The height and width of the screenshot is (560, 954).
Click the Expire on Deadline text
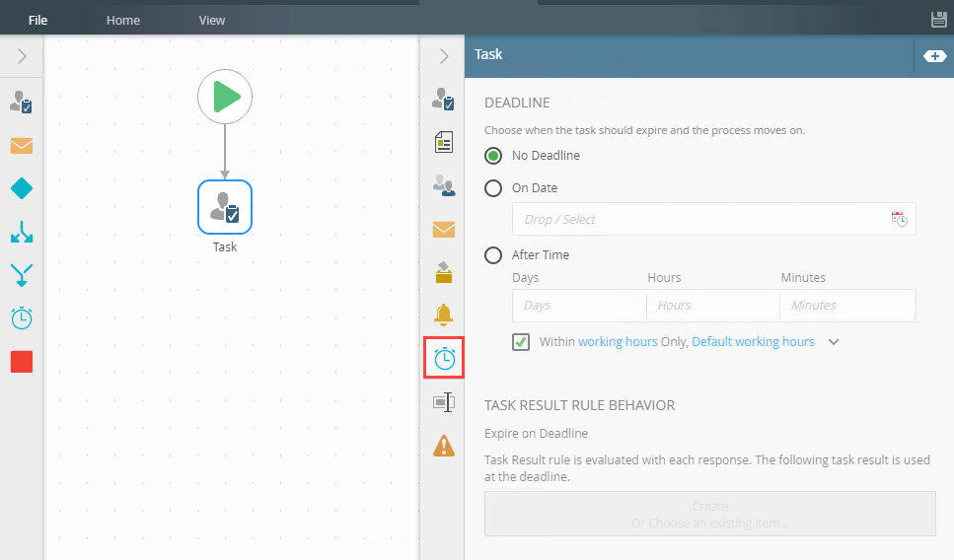coord(536,434)
